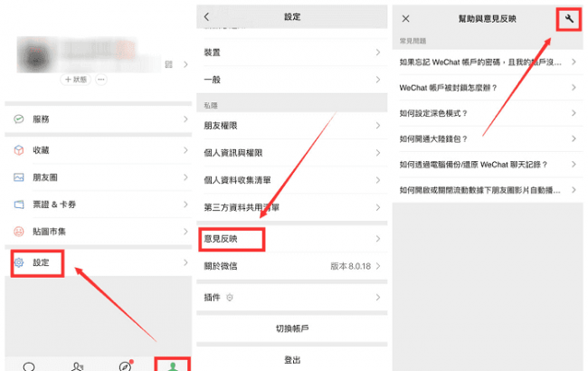588x371 pixels.
Task: Open FAQ WeChat 帳戶被封鎖怎麼辦?
Action: click(488, 88)
